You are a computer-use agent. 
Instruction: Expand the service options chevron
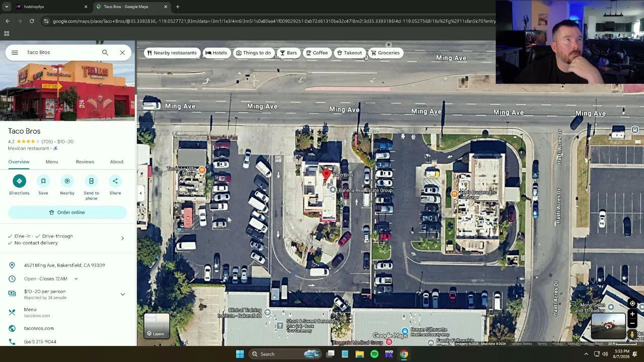pos(122,238)
